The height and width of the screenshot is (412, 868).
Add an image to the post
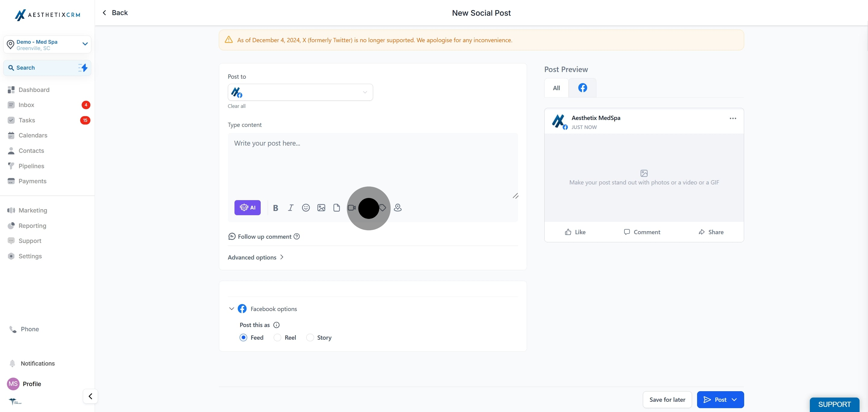(321, 208)
